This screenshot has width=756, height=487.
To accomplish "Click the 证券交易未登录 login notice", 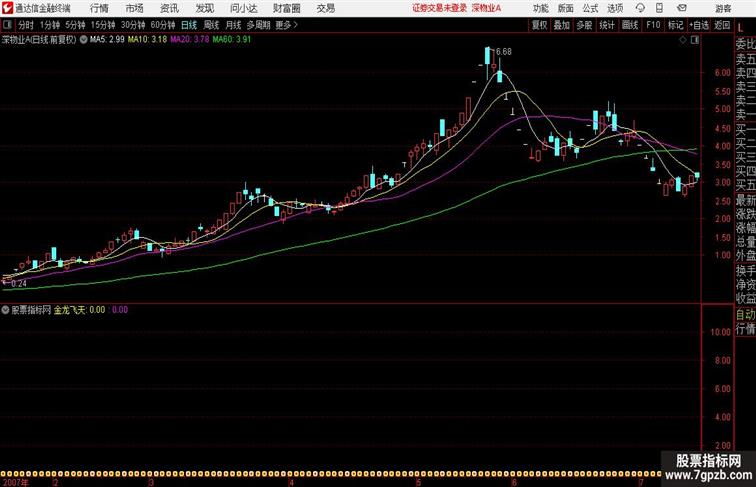I will (439, 8).
